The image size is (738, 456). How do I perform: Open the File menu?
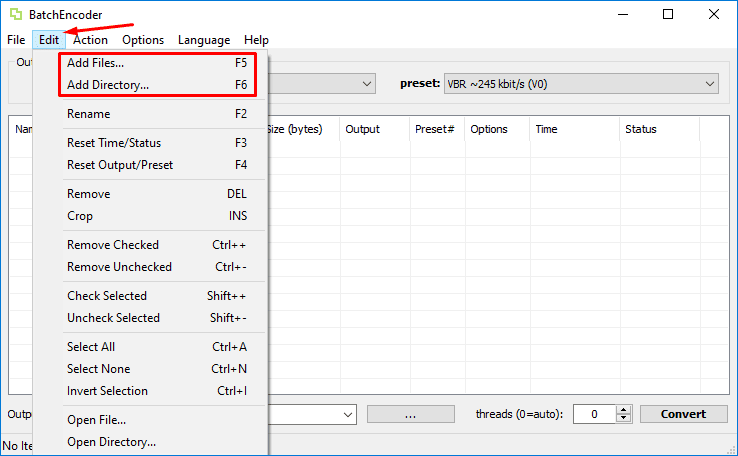pyautogui.click(x=16, y=40)
